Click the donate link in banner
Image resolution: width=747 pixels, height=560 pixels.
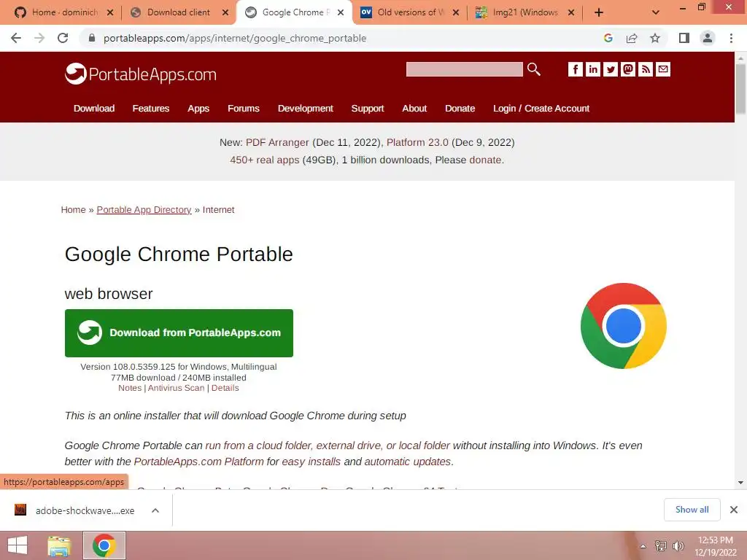[485, 160]
